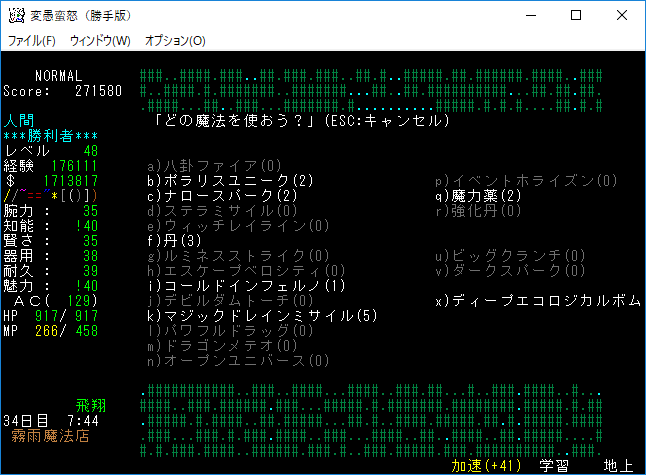Choose f) 丹 from spell list

[174, 241]
